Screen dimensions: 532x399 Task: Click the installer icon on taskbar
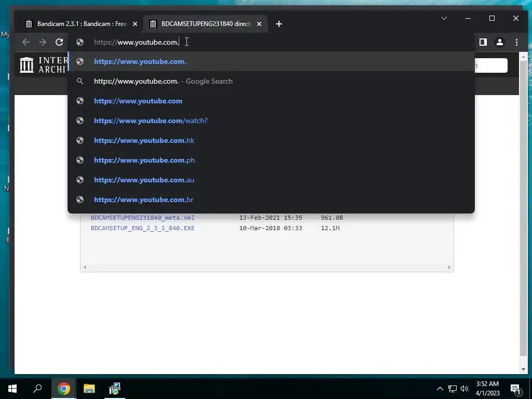click(114, 389)
